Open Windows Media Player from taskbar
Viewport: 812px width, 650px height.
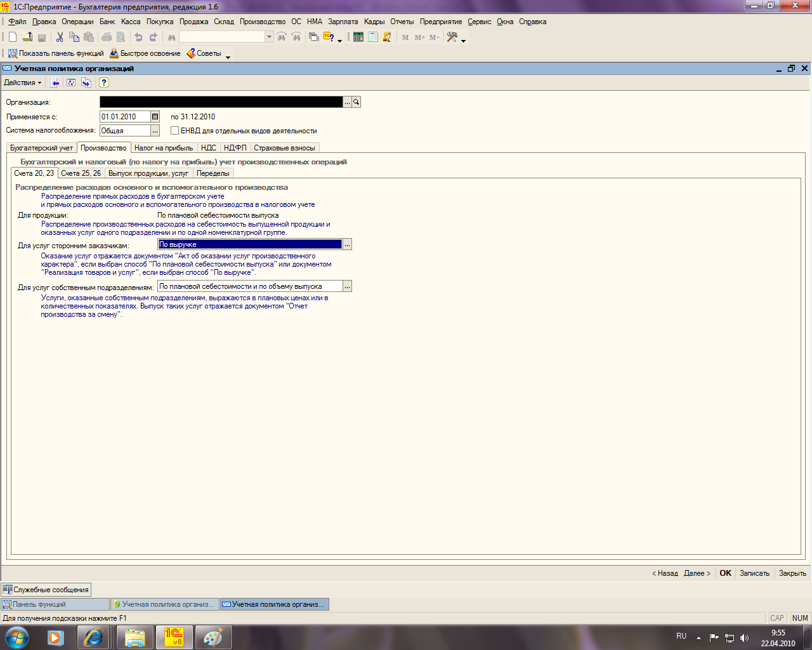pyautogui.click(x=56, y=637)
